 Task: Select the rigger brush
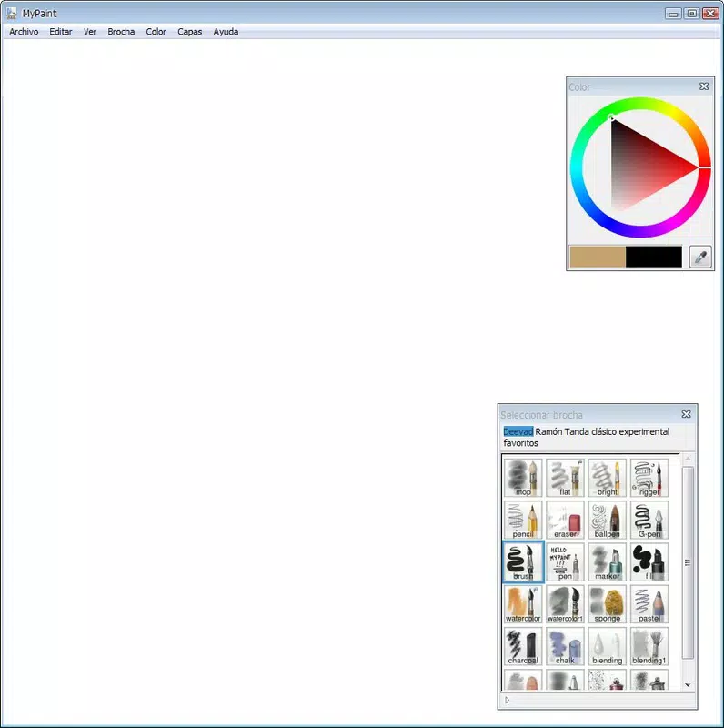click(x=649, y=478)
